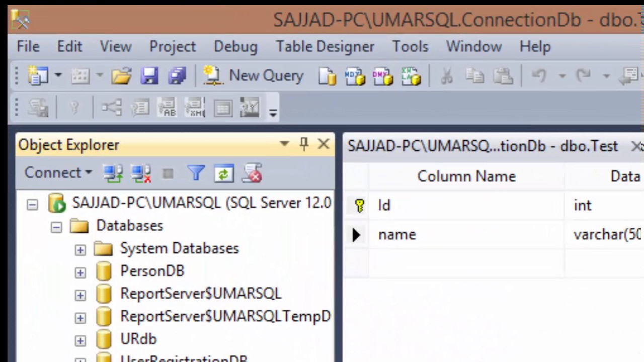This screenshot has width=644, height=362.
Task: Click the Refresh icon in Object Explorer
Action: 223,174
